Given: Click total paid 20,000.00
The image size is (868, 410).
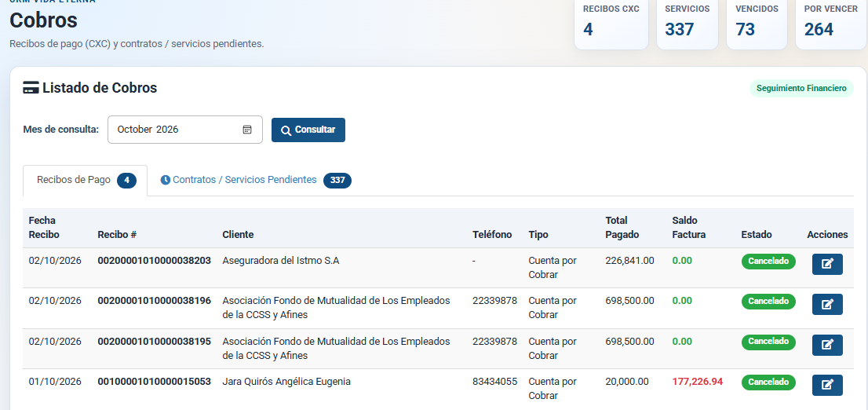Looking at the screenshot, I should click(626, 381).
